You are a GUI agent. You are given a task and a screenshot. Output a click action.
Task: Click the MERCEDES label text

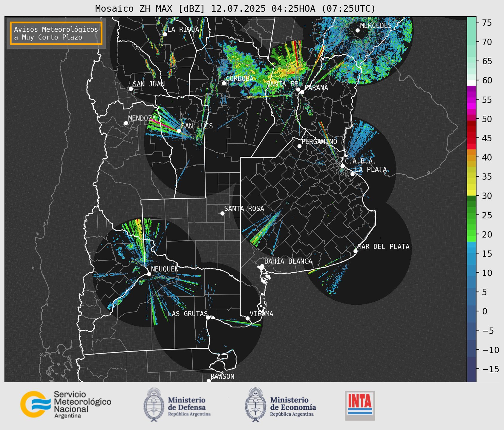[x=376, y=25]
